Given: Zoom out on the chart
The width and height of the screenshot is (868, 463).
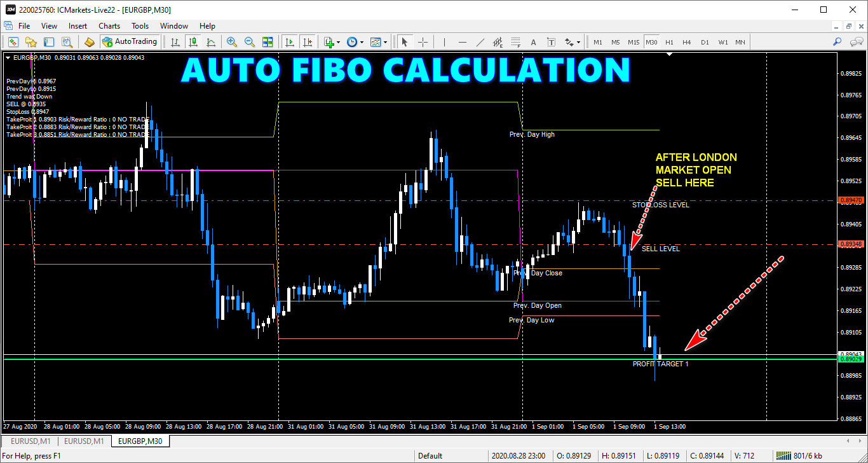Looking at the screenshot, I should point(250,42).
